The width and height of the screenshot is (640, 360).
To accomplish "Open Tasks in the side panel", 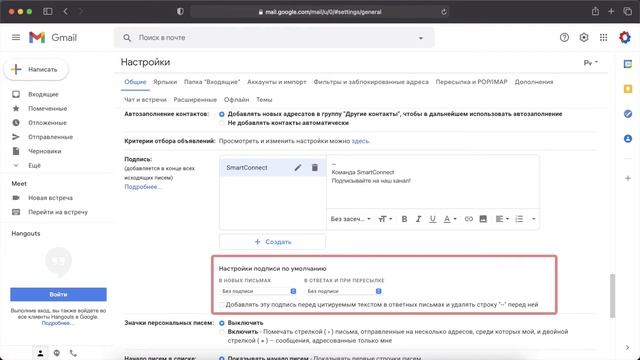I will point(628,114).
